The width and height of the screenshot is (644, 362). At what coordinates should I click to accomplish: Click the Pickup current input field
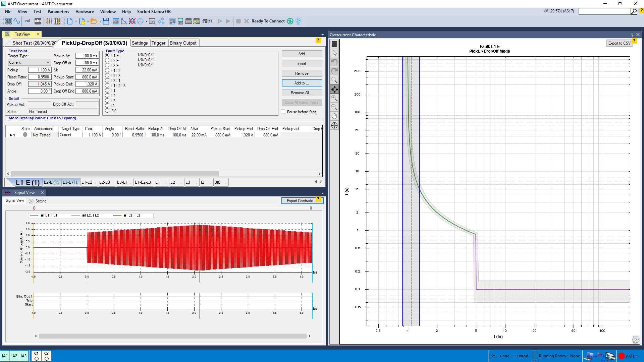[x=40, y=70]
